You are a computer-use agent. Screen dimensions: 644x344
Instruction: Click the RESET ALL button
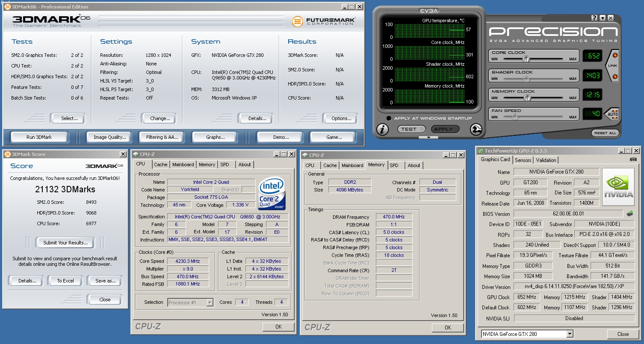coord(605,133)
